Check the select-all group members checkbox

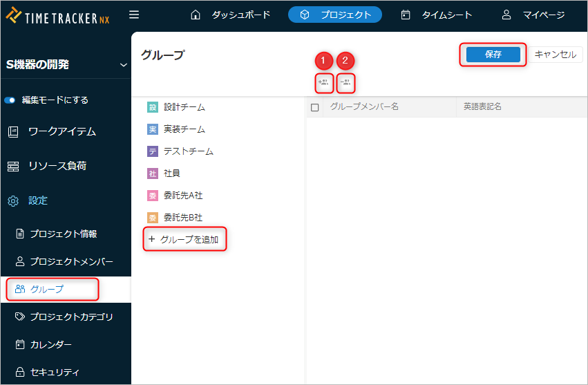pos(315,107)
